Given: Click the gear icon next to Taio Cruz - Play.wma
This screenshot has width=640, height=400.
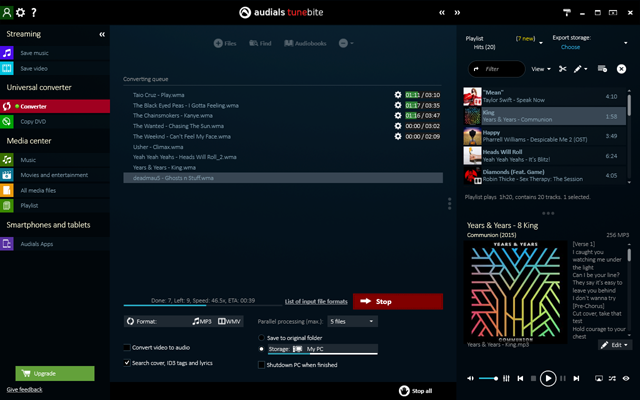Looking at the screenshot, I should [398, 94].
